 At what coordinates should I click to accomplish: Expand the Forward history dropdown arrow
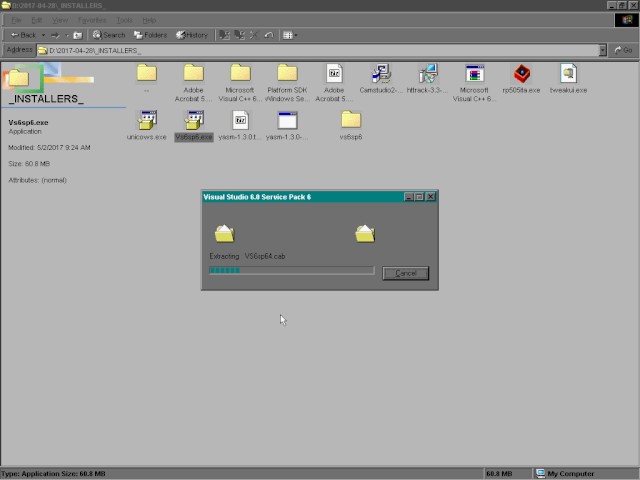(67, 35)
